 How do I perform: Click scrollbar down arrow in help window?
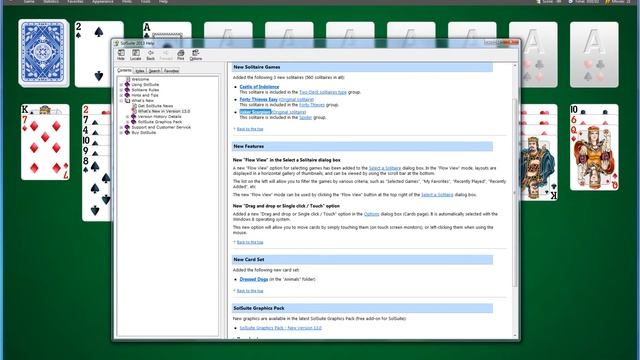point(515,336)
